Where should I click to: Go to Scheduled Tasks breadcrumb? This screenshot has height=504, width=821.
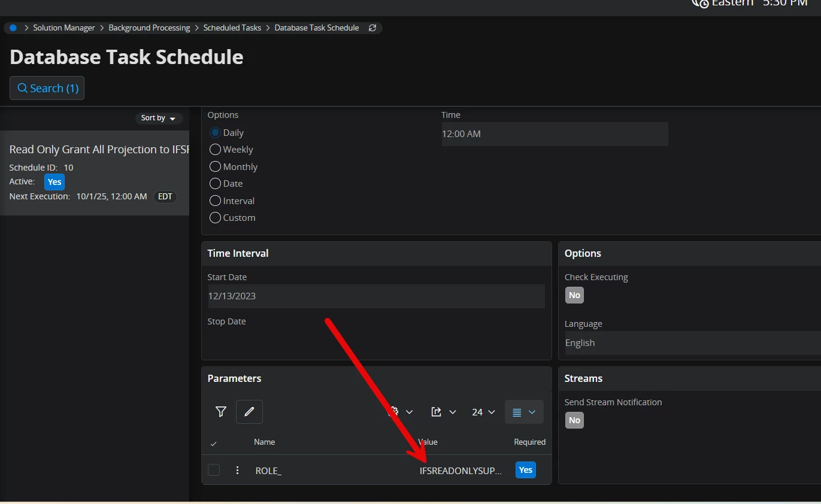[x=232, y=28]
